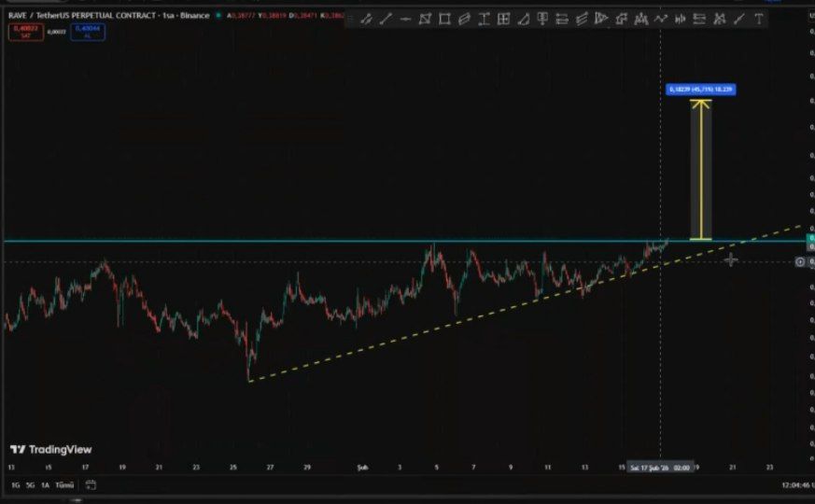
Task: Open the go-to-date calendar icon
Action: pos(91,484)
